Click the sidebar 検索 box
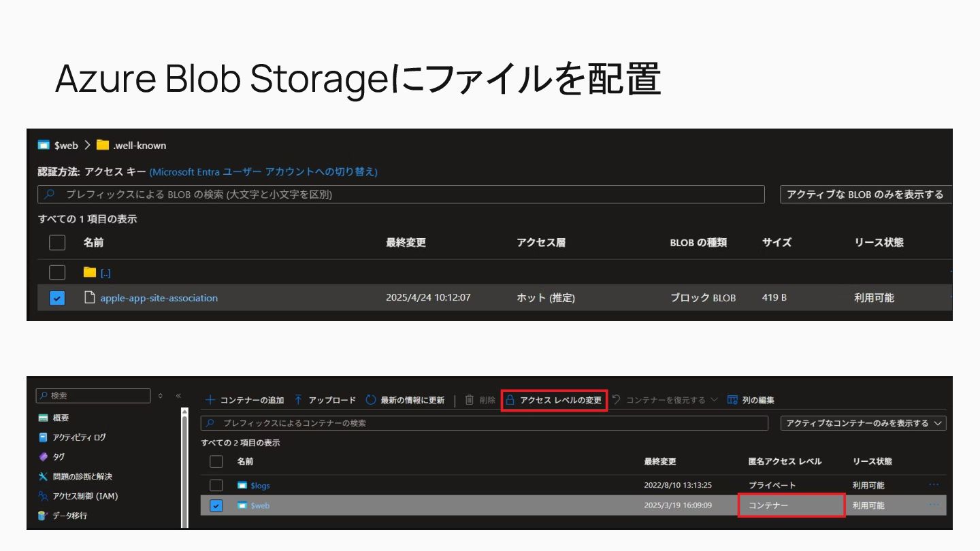980x551 pixels. tap(93, 396)
